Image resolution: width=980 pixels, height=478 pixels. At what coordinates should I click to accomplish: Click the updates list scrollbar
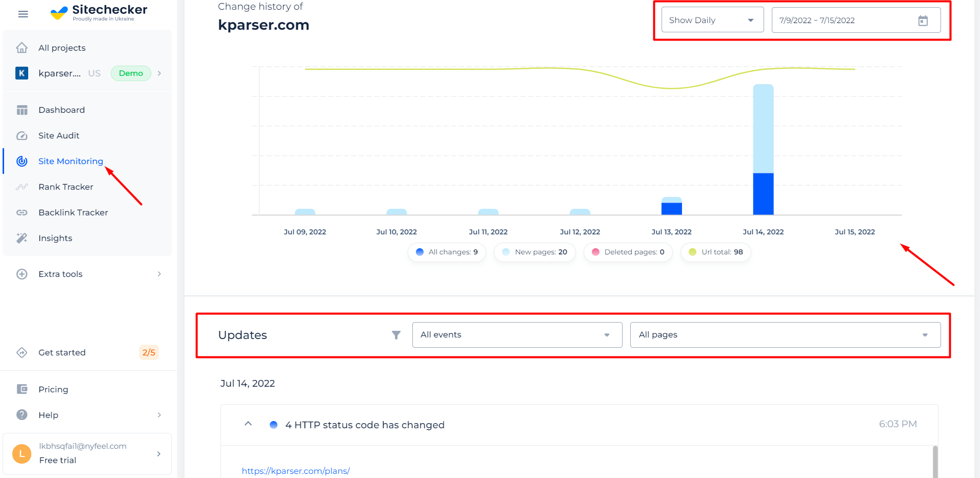click(x=935, y=462)
